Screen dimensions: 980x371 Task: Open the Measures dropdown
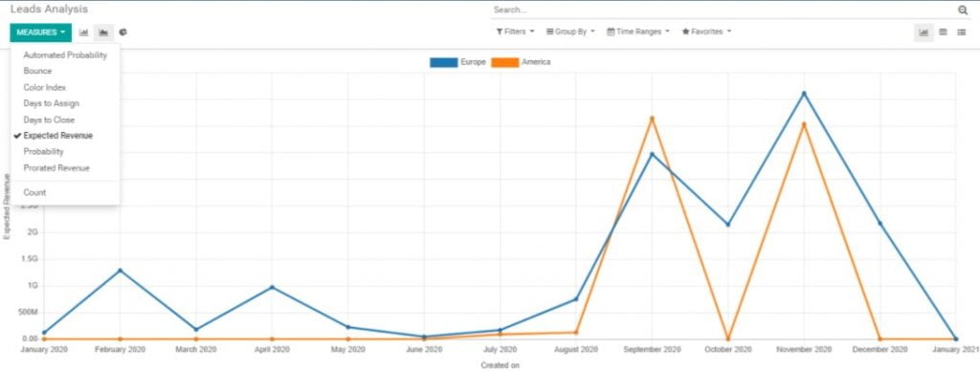[40, 33]
